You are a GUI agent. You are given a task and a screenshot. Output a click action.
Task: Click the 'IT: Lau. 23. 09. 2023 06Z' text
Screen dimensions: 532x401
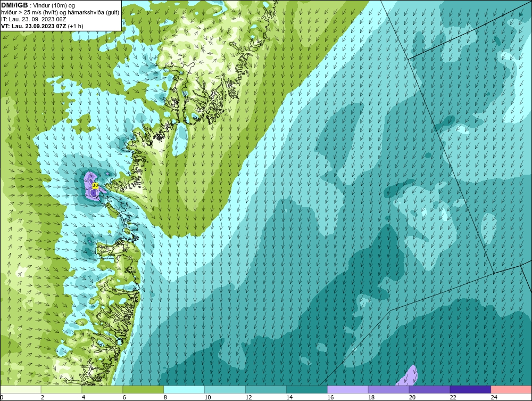click(34, 19)
